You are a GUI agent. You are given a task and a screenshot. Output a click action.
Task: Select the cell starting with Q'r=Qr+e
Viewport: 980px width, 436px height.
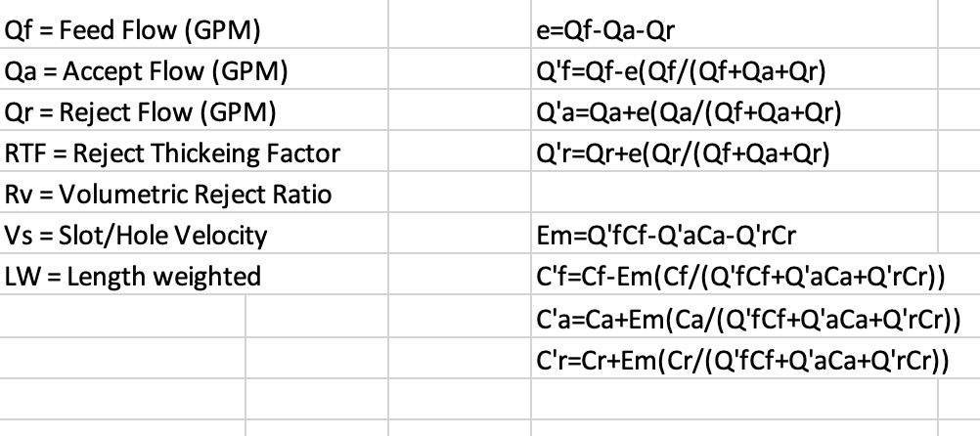point(684,153)
